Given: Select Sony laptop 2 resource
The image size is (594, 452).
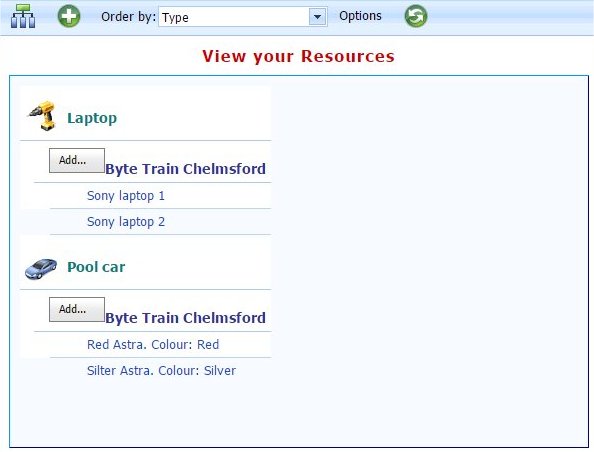Looking at the screenshot, I should 126,222.
